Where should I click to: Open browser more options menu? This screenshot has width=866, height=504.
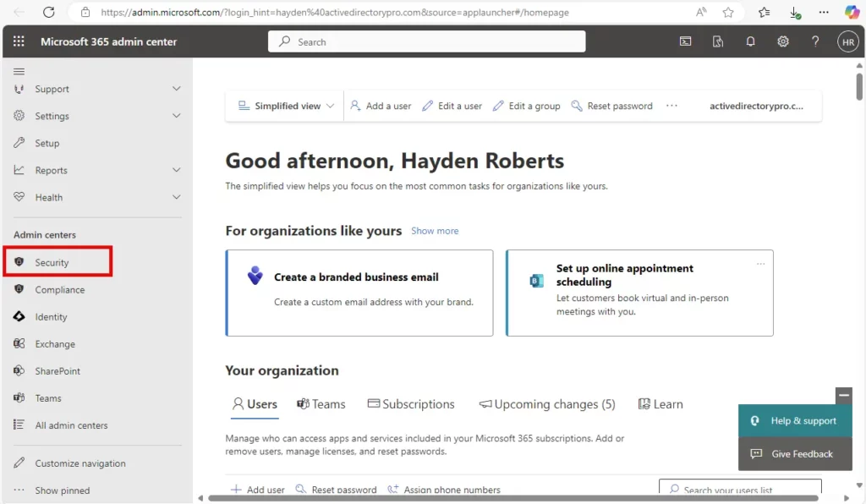tap(824, 12)
